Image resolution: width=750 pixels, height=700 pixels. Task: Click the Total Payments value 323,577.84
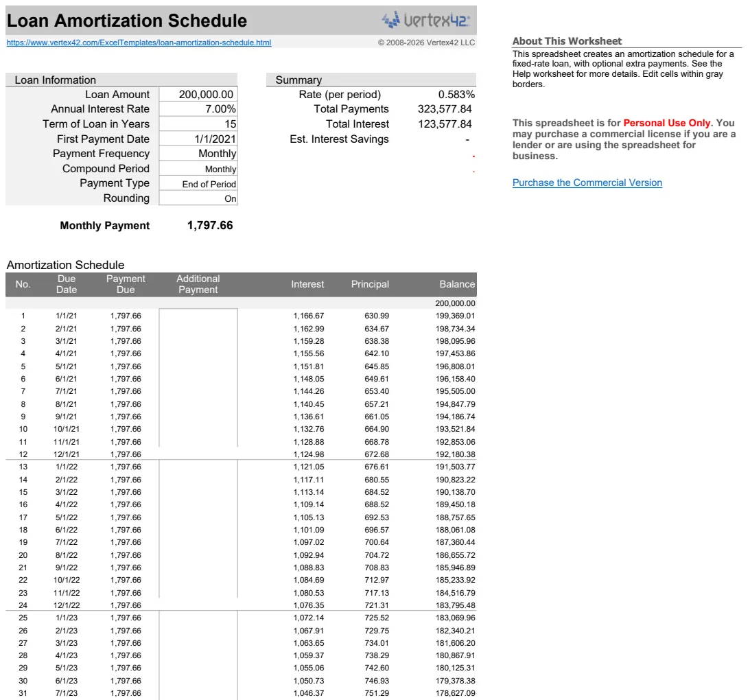[x=445, y=109]
